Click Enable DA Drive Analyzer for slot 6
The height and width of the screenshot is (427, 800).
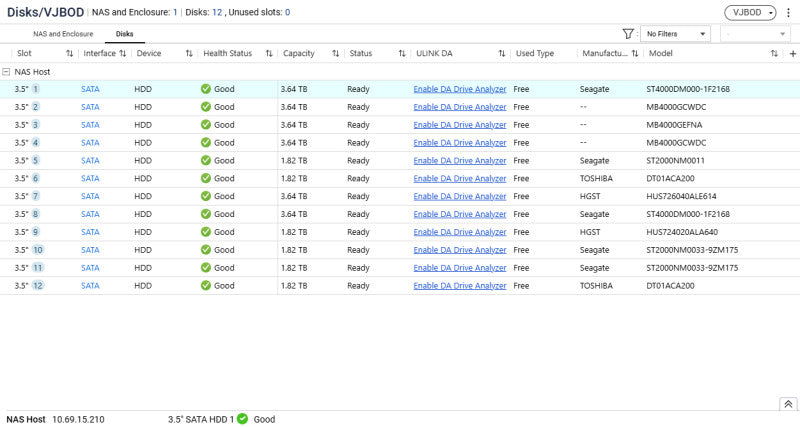[x=460, y=179]
